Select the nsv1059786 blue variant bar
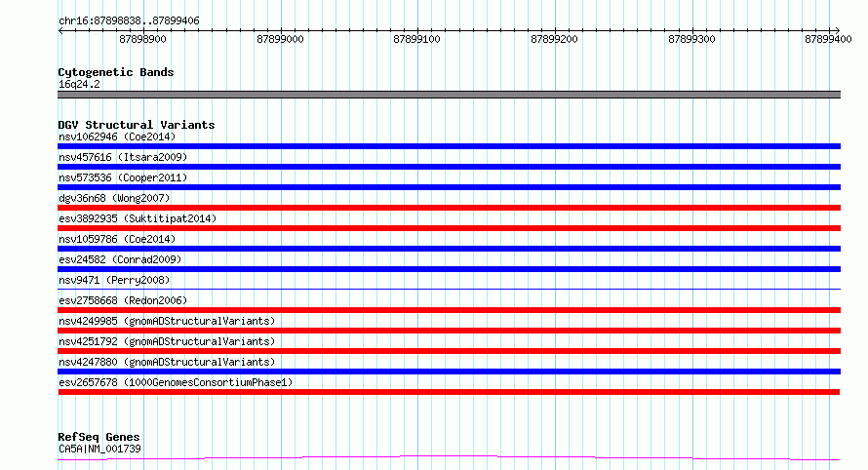 pos(449,249)
